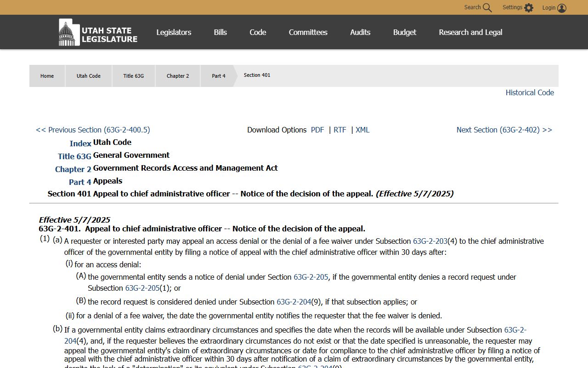Screen dimensions: 588x368
Task: Click the Utah Code breadcrumb
Action: click(89, 76)
